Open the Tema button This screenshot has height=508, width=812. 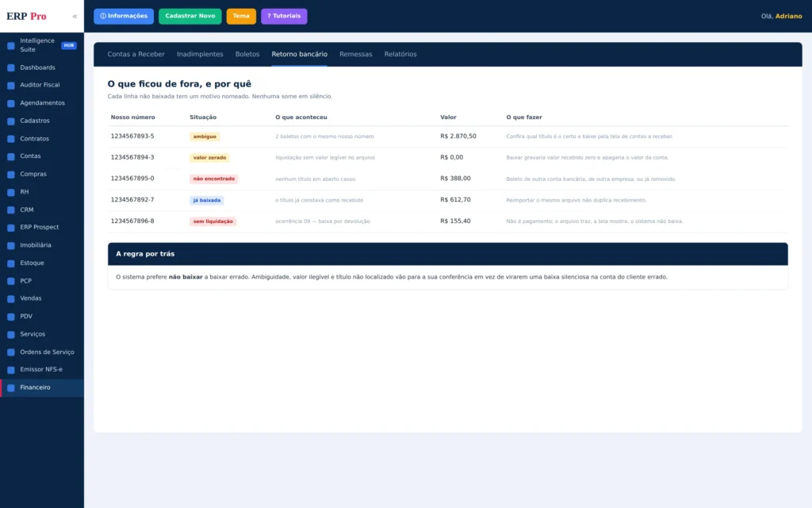point(241,16)
